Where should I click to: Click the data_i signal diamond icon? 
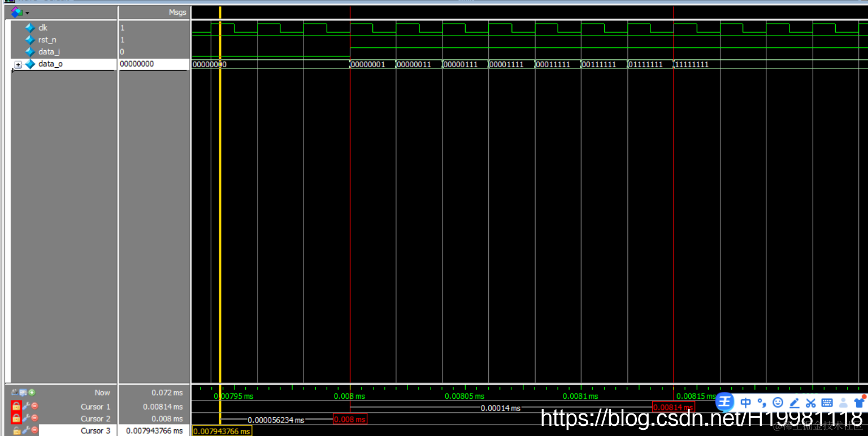pos(30,52)
